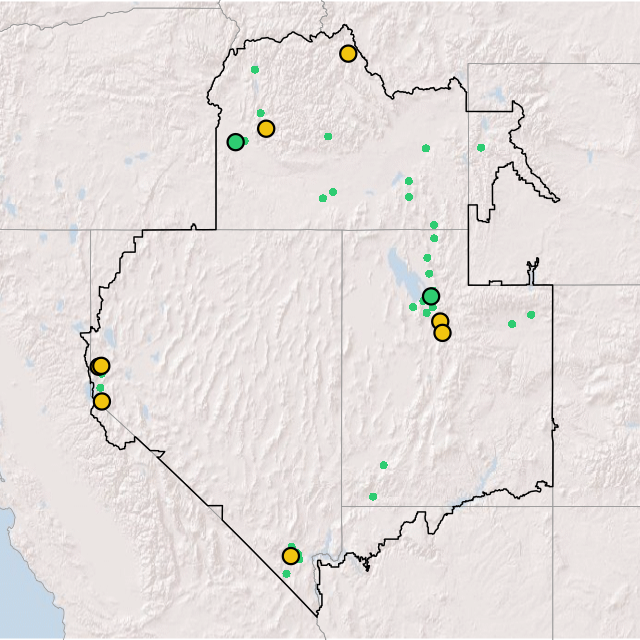Select the upper yellow marker on western border
This screenshot has height=640, width=640.
coord(101,366)
